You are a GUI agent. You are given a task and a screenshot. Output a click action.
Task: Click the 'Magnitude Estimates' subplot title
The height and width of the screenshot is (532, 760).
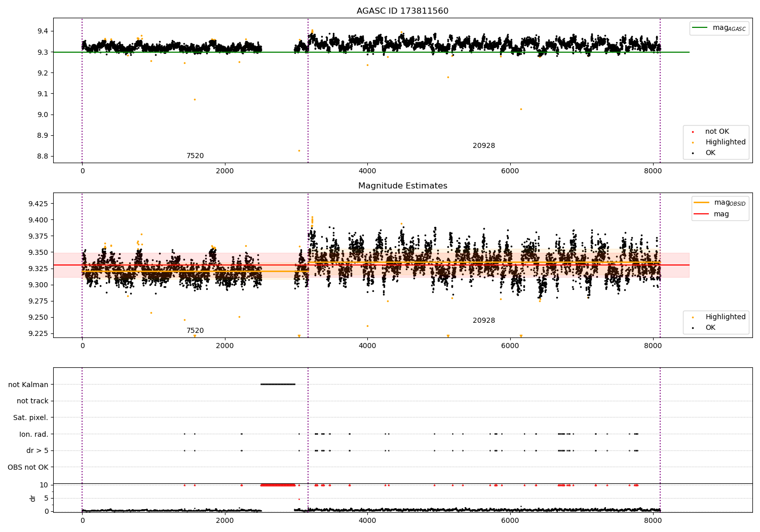pos(402,186)
